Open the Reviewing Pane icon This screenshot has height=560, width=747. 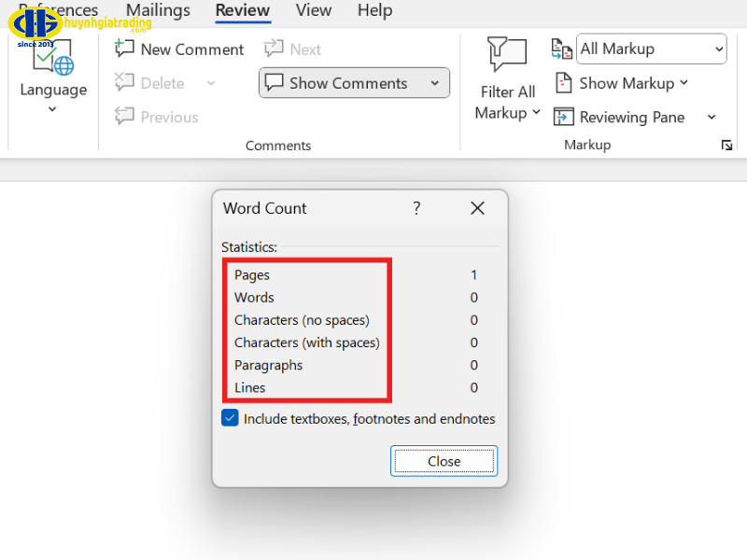coord(564,117)
